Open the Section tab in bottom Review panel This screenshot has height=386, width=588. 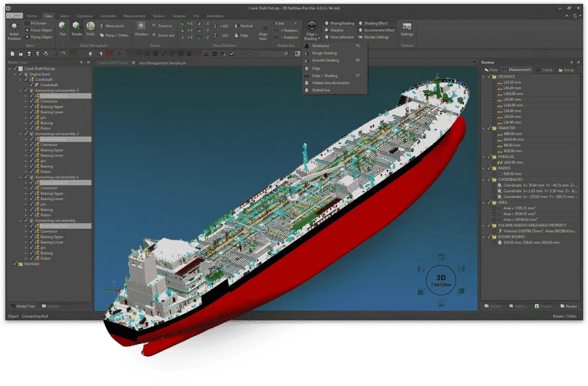coord(493,306)
